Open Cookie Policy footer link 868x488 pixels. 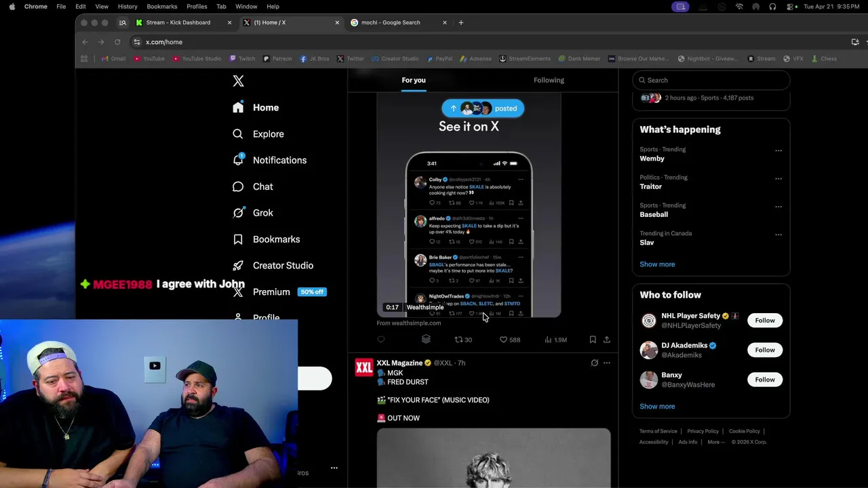click(744, 431)
